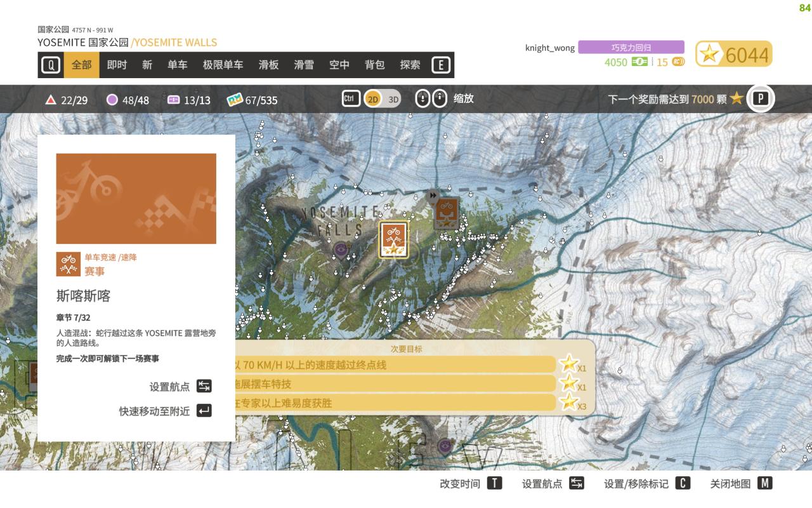Click the 4050 green currency icon
Screen dimensions: 812x508
639,62
